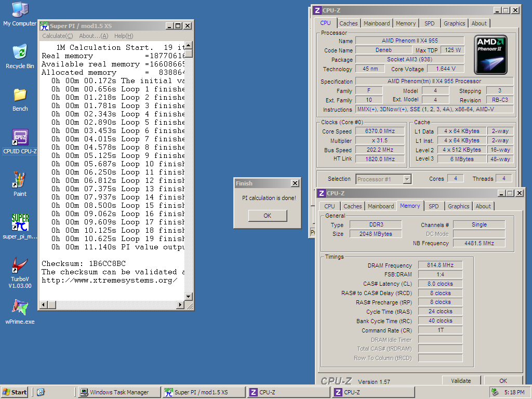Open About menu in Super PI
This screenshot has width=532, height=399.
point(94,36)
